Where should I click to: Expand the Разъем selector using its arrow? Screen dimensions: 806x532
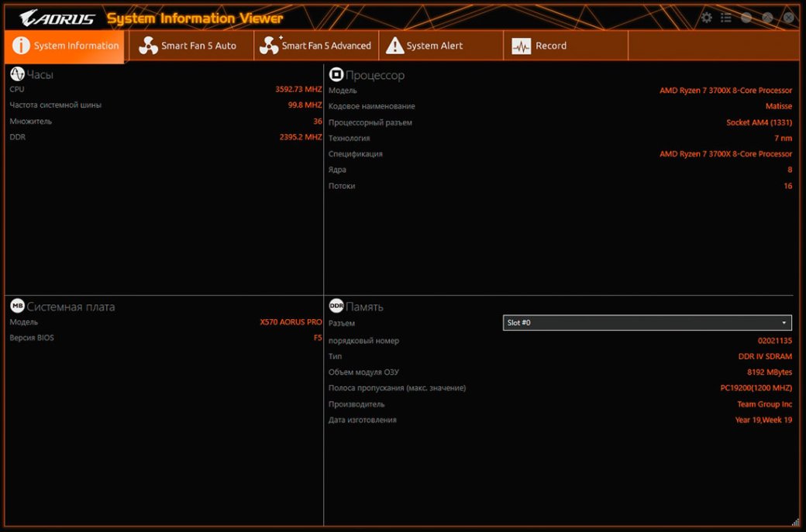coord(784,323)
